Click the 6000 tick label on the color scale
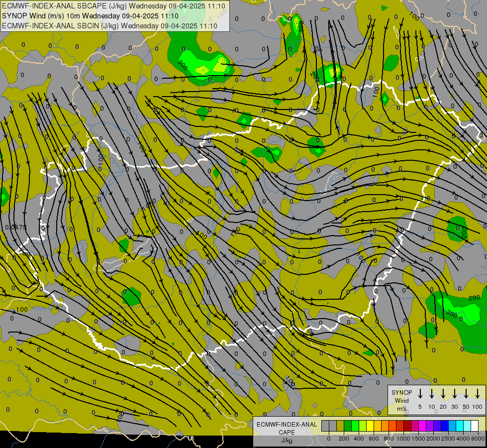The height and width of the screenshot is (448, 487). click(x=478, y=439)
